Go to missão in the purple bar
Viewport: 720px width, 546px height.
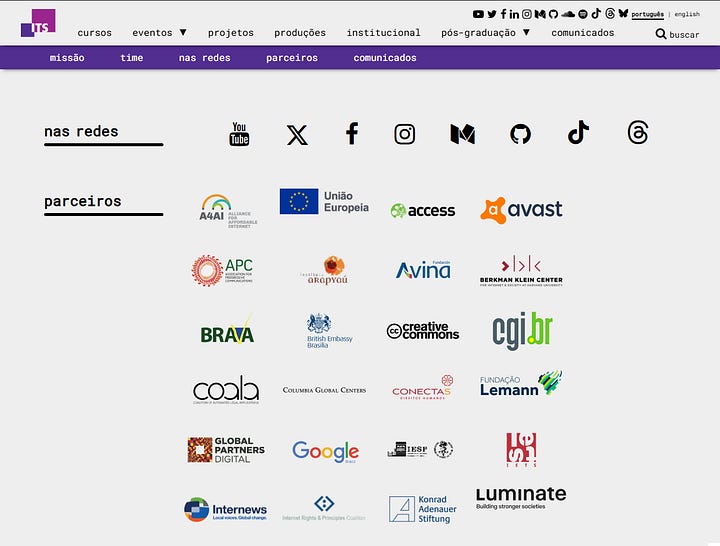pyautogui.click(x=67, y=57)
